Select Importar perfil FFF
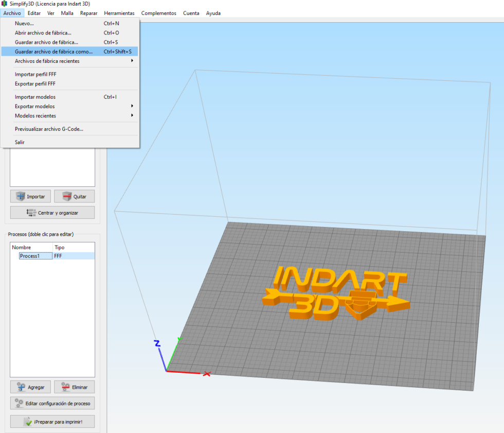The width and height of the screenshot is (504, 433). (x=70, y=74)
